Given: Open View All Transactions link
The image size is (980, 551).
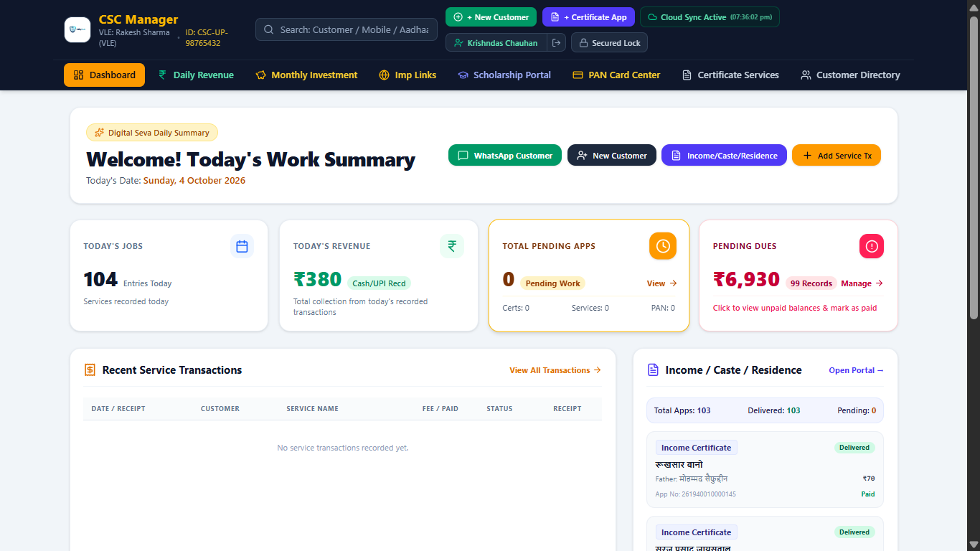Looking at the screenshot, I should pos(555,370).
